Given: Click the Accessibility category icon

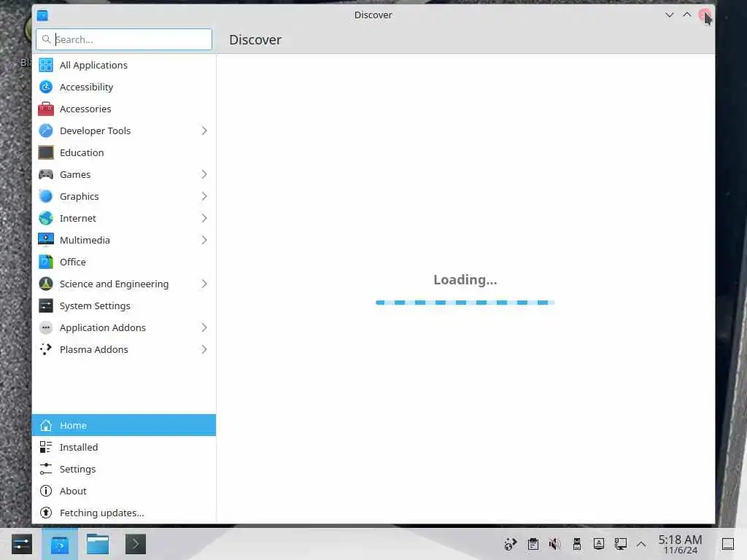Looking at the screenshot, I should (46, 87).
